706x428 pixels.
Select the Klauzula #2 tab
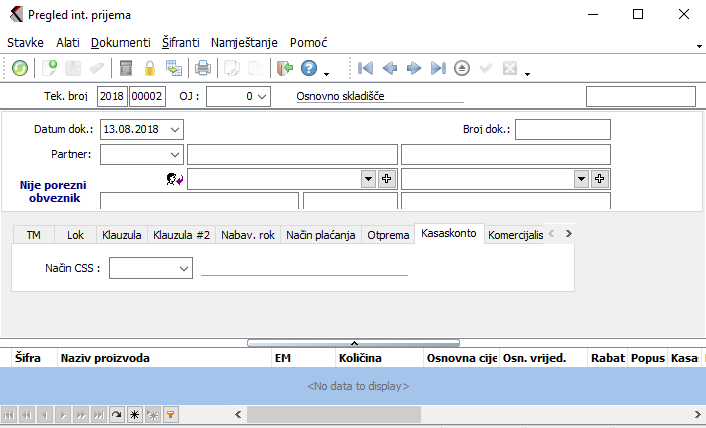coord(181,235)
